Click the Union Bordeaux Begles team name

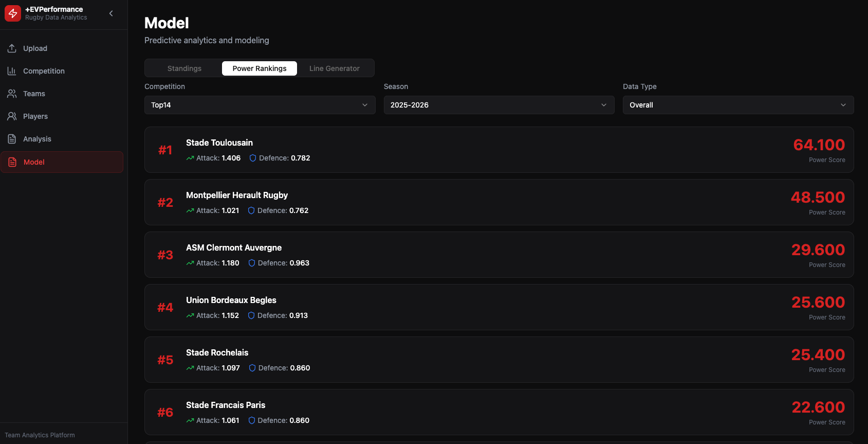coord(231,300)
